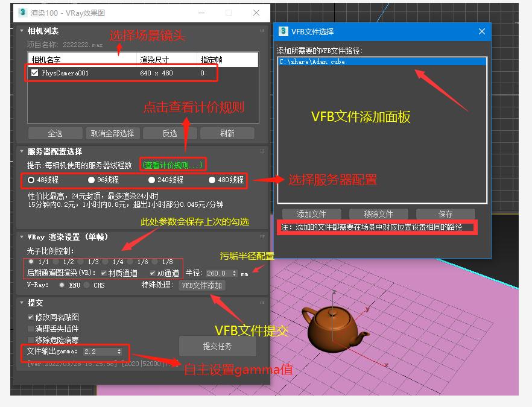Viewport: 532px width, 407px height.
Task: Click the 半径 up stepper arrow
Action: (x=235, y=271)
